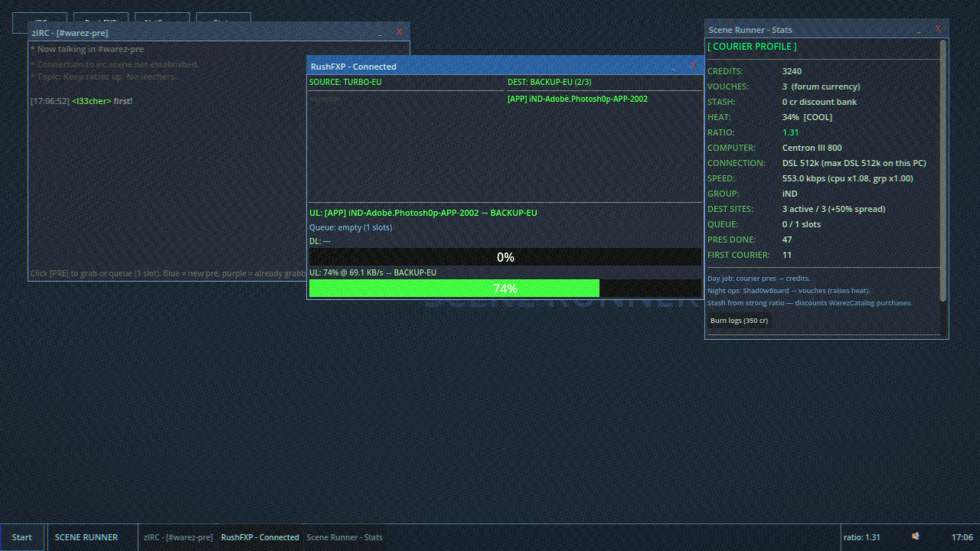Close the RushFXP window
This screenshot has height=551, width=980.
point(693,65)
